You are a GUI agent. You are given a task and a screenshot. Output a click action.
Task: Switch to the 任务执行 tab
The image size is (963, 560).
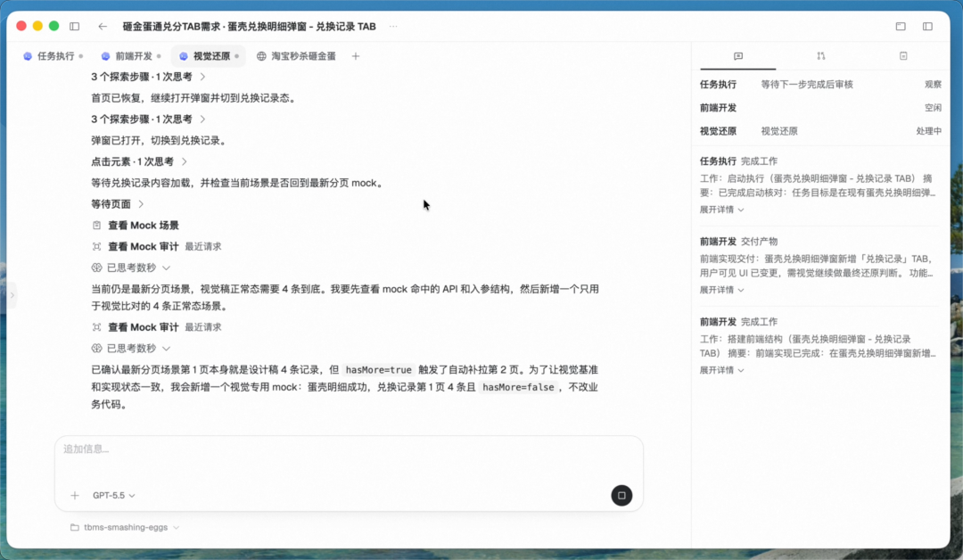53,56
